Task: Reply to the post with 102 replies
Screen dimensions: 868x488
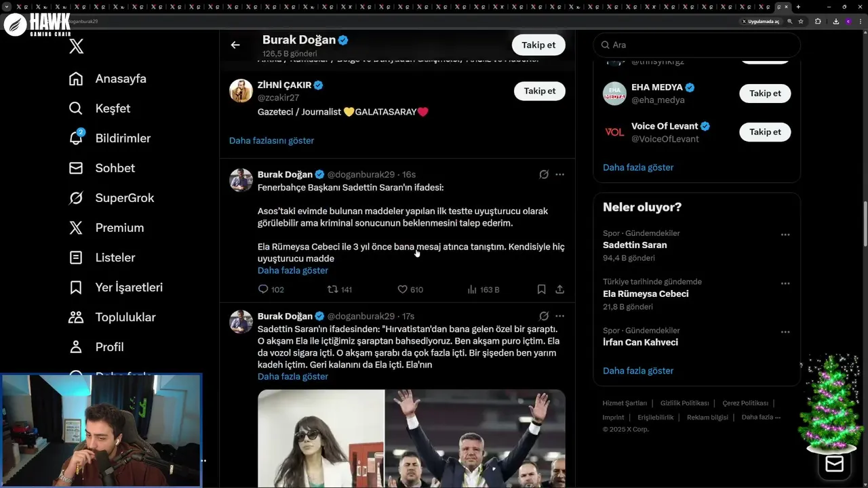Action: (271, 289)
